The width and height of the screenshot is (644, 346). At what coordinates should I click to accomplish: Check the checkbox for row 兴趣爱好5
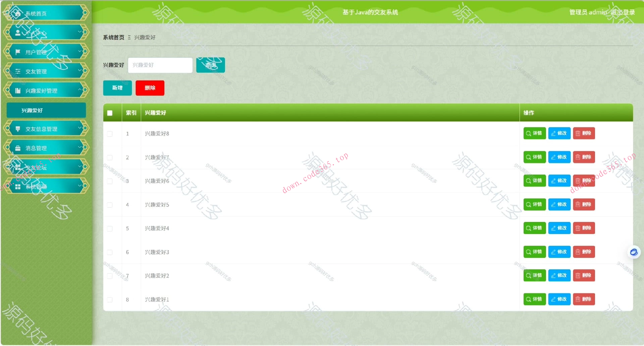point(110,205)
